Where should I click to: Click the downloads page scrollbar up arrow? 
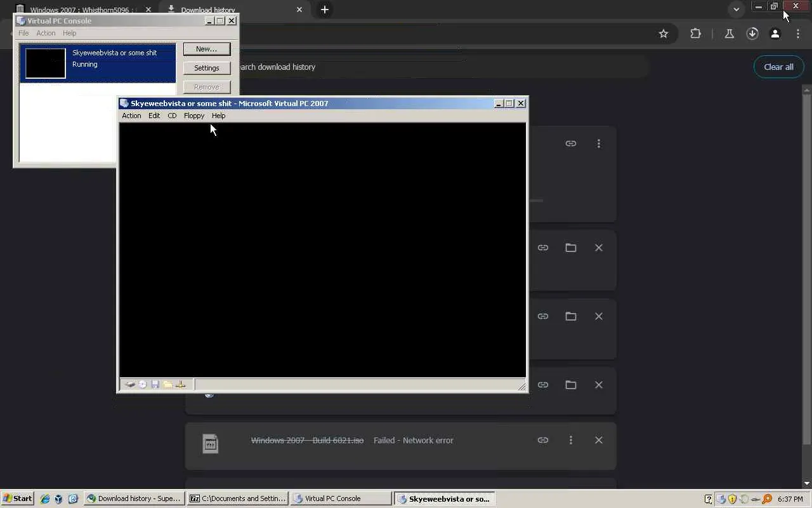point(807,90)
